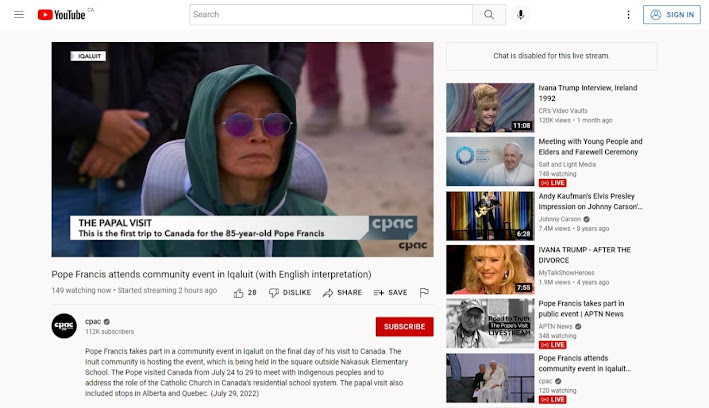Click LIVE badge under Salt and Light Media
Screen dimensions: 709x408
pos(552,183)
